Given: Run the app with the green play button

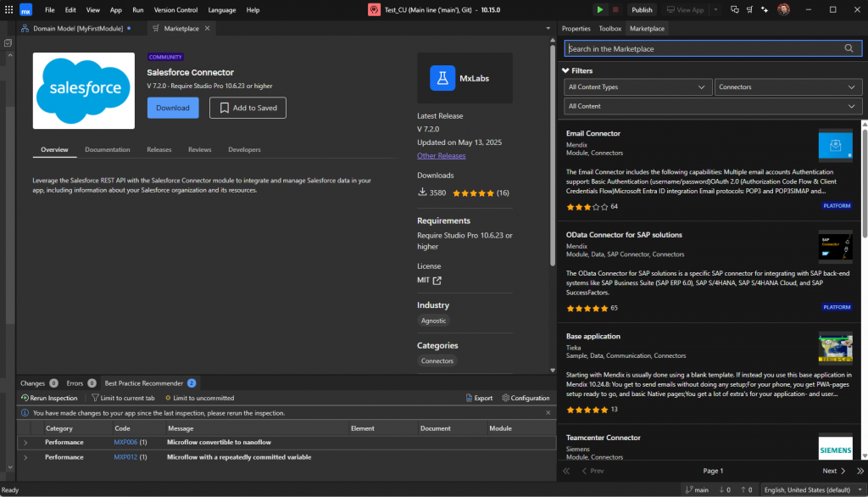Looking at the screenshot, I should coord(600,9).
